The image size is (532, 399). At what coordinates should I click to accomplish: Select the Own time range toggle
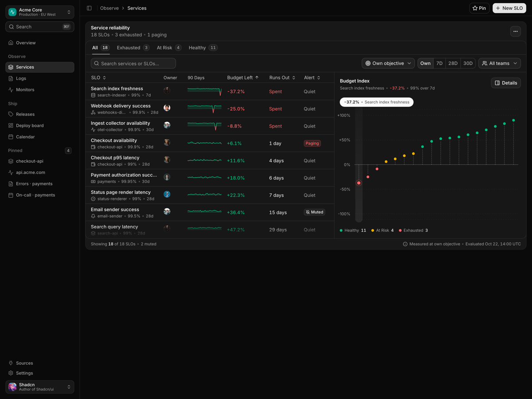[425, 63]
